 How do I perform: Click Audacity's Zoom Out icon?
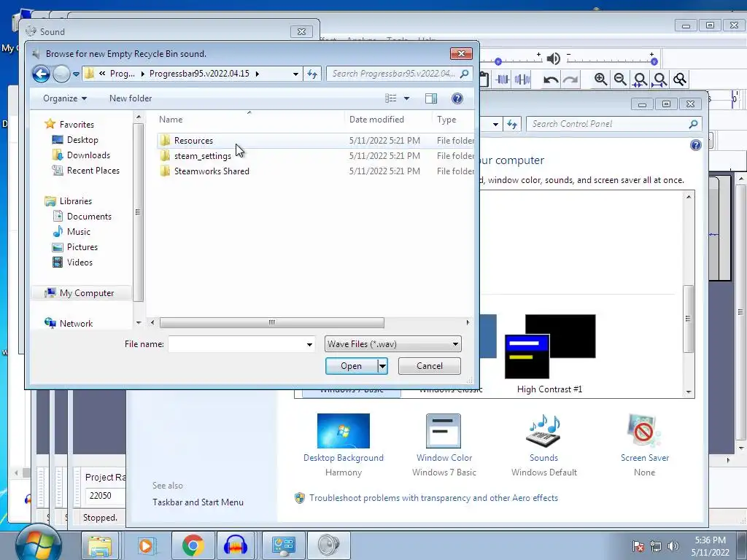click(x=620, y=79)
